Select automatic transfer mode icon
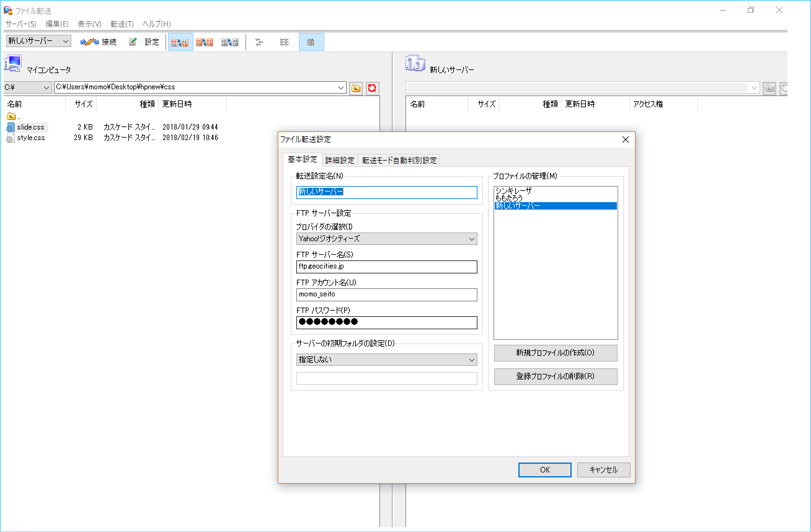 click(x=179, y=42)
